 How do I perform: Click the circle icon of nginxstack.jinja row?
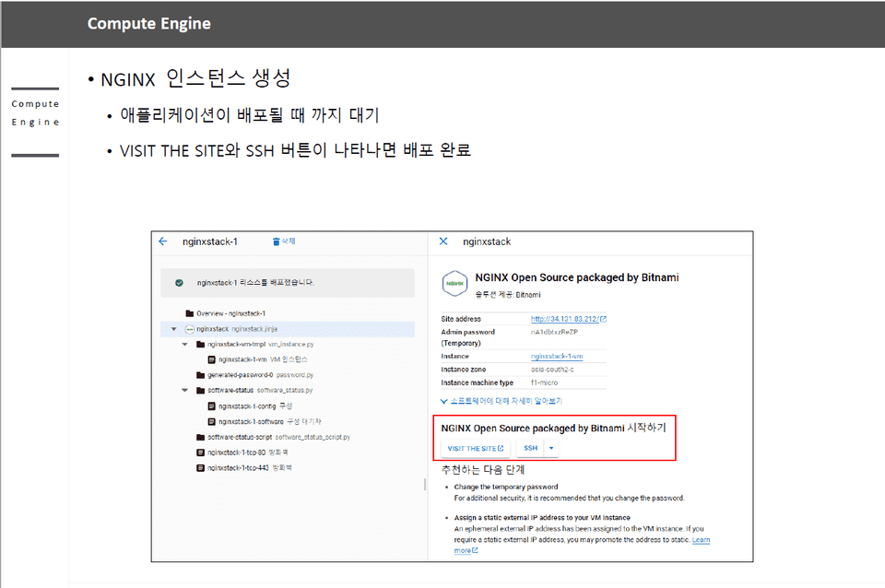(x=190, y=329)
